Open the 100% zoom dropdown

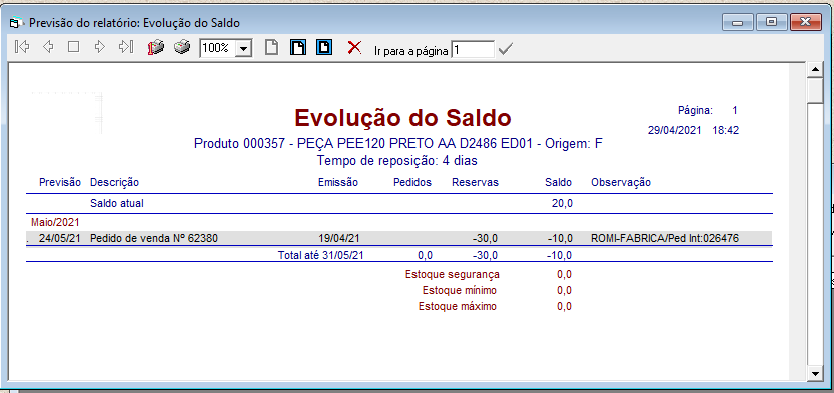point(244,48)
